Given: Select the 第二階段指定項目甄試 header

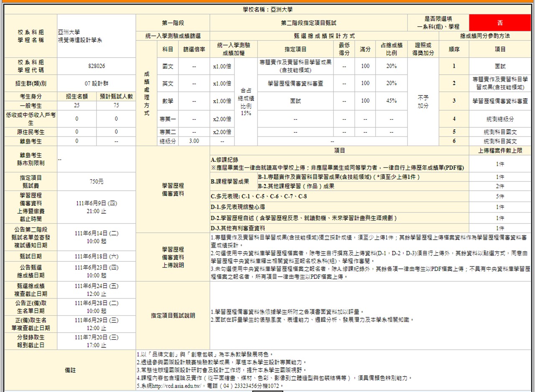Looking at the screenshot, I should (x=308, y=23).
